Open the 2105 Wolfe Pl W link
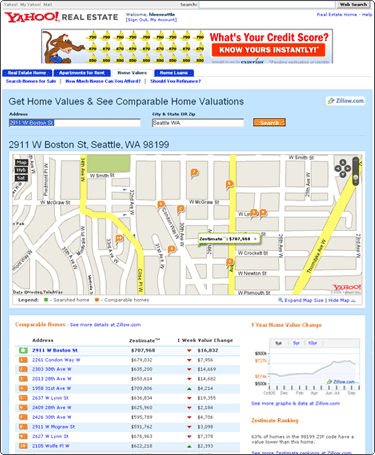 pos(51,446)
